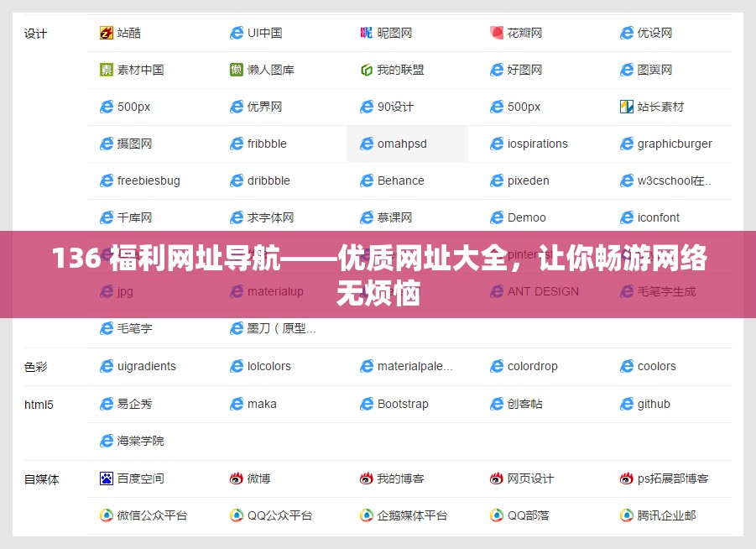Click the browser icon beside QQ部落
This screenshot has width=756, height=549.
497,515
